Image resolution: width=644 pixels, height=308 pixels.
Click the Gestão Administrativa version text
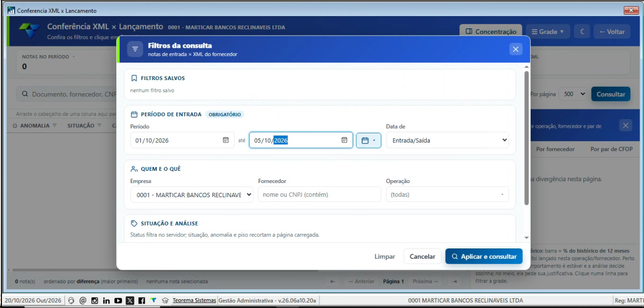tap(268, 301)
